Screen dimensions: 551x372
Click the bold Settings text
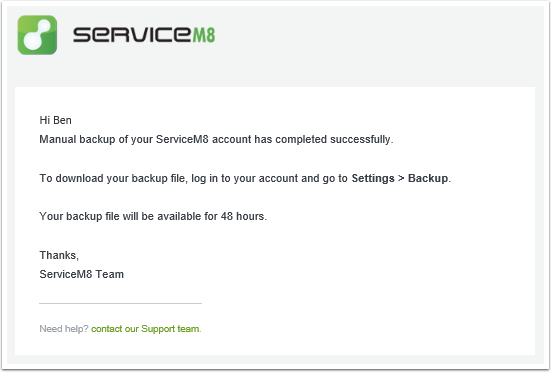click(x=373, y=178)
